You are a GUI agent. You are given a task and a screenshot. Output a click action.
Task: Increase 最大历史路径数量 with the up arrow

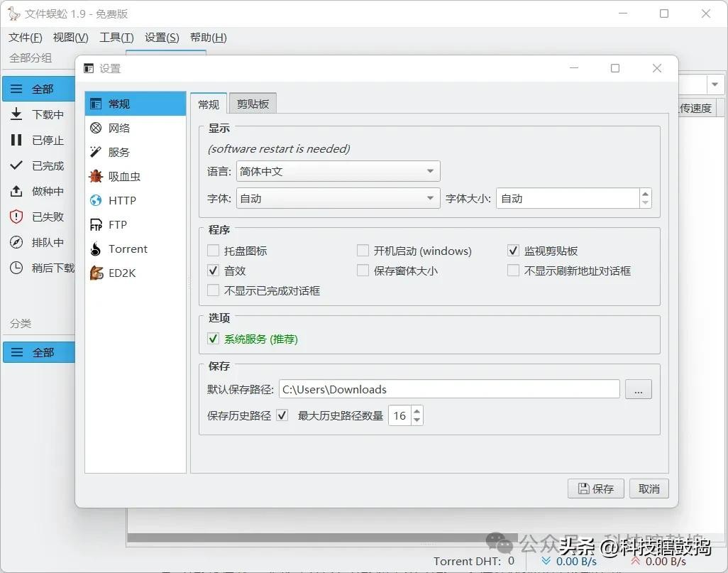[417, 411]
